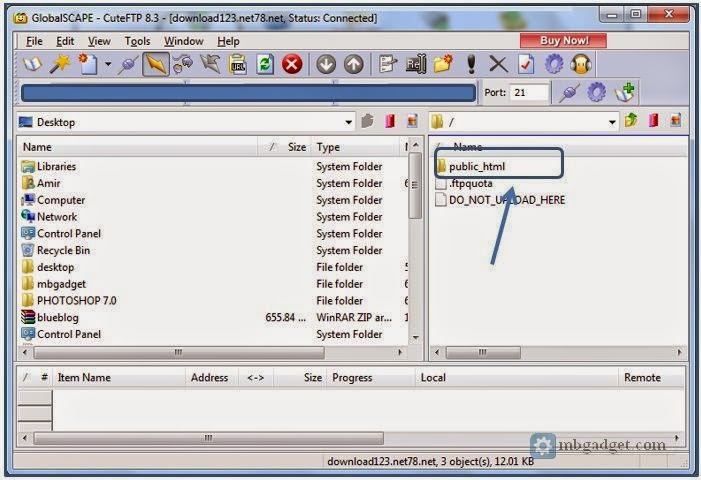Screen dimensions: 701x480
Task: Click the New document toolbar icon
Action: [88, 64]
